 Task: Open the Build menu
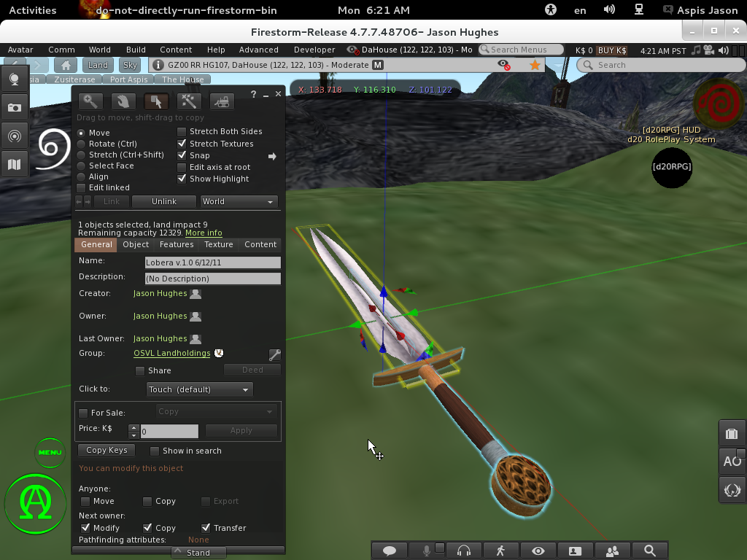pos(136,50)
